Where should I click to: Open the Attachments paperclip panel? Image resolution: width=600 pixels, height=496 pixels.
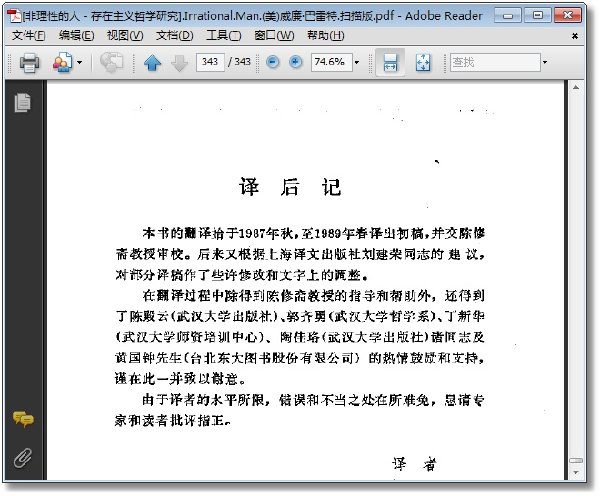pyautogui.click(x=23, y=458)
